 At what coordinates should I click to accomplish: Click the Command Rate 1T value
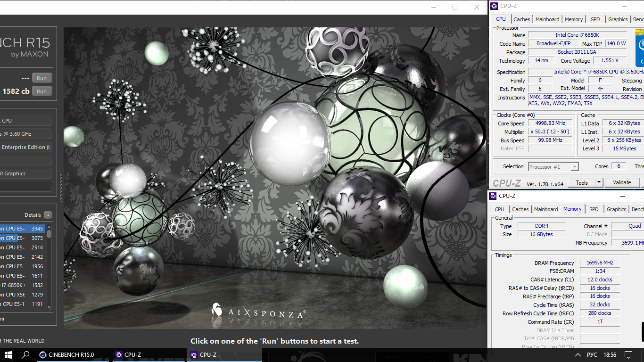coord(600,321)
